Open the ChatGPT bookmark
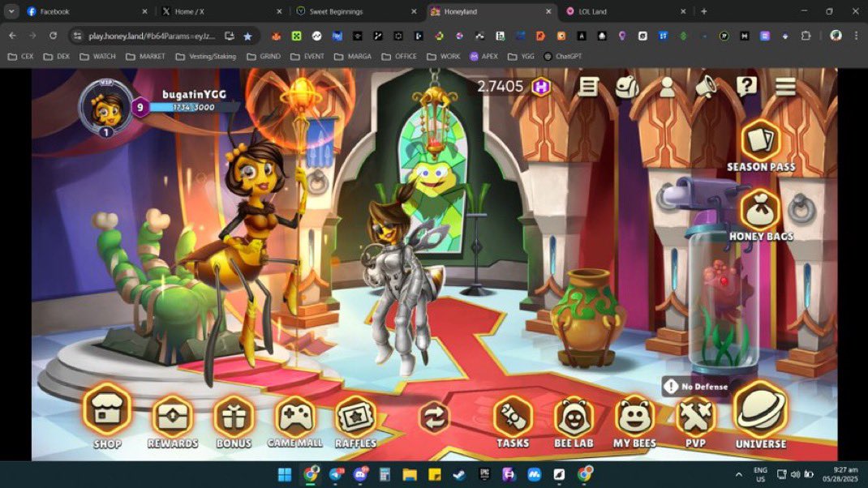The width and height of the screenshot is (868, 488). coord(562,57)
